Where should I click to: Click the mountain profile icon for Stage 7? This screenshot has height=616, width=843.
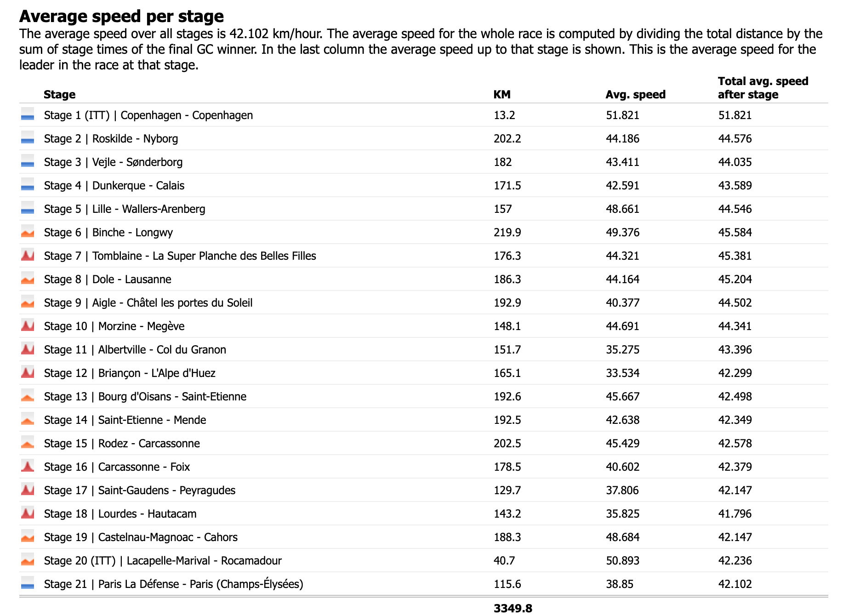pos(28,256)
